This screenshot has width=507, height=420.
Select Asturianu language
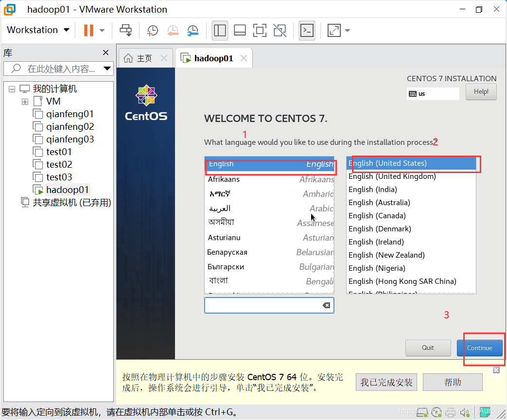(x=269, y=238)
